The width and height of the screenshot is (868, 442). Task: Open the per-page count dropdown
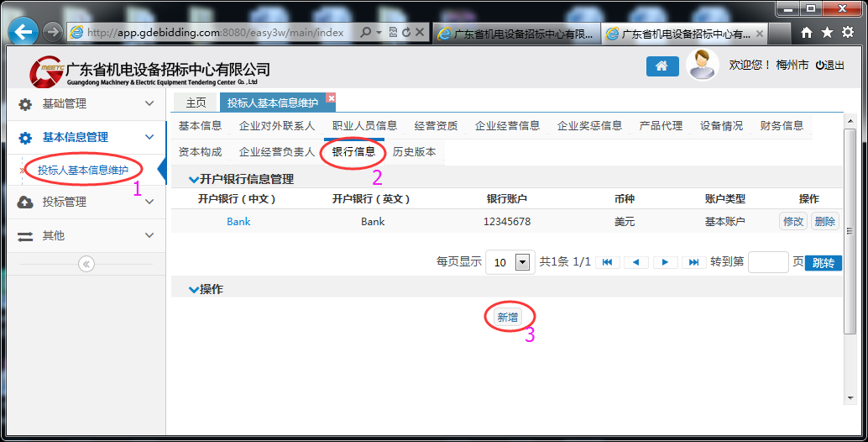click(x=522, y=262)
